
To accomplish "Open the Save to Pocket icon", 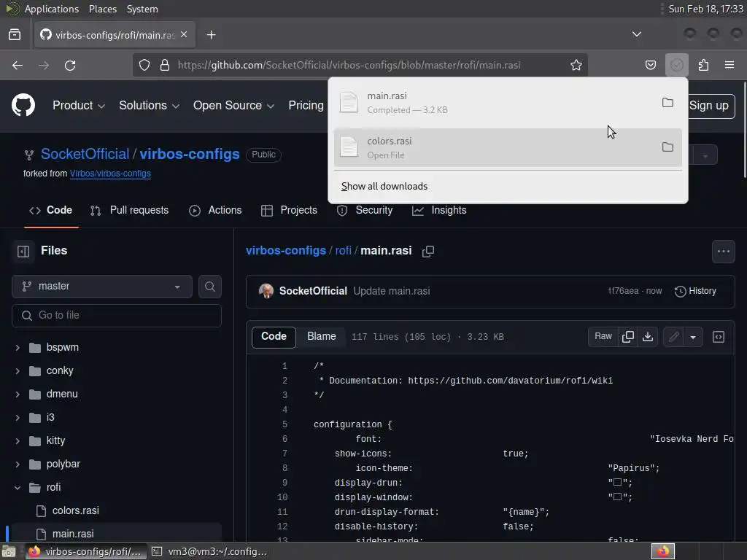I will click(650, 65).
